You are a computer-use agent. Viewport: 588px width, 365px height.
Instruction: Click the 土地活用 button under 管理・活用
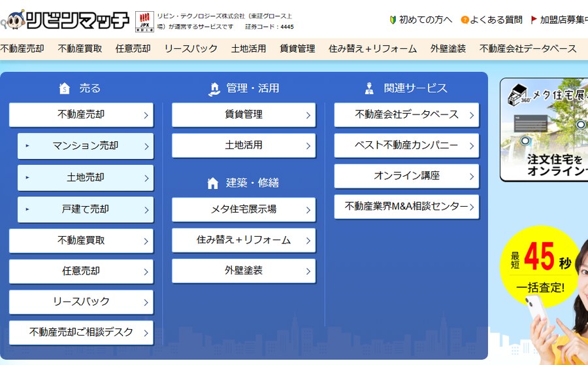pyautogui.click(x=244, y=145)
